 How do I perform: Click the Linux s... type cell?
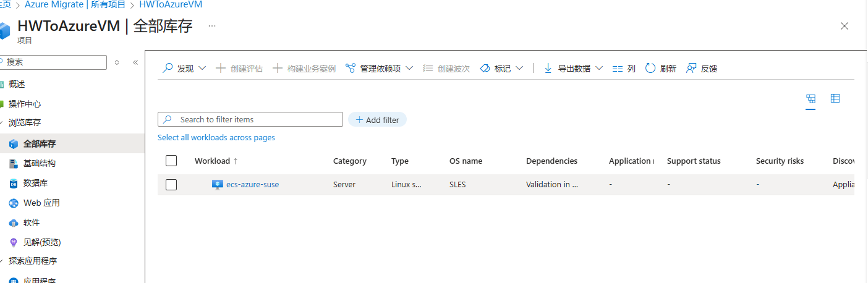406,185
